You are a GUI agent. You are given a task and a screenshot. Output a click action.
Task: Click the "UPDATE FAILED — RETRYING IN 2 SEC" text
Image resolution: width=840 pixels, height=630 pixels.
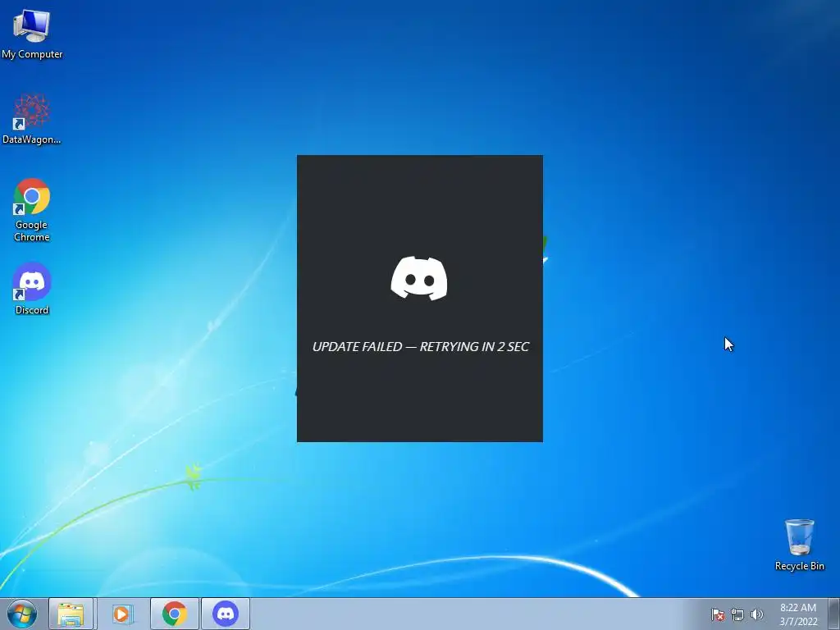[x=421, y=347]
